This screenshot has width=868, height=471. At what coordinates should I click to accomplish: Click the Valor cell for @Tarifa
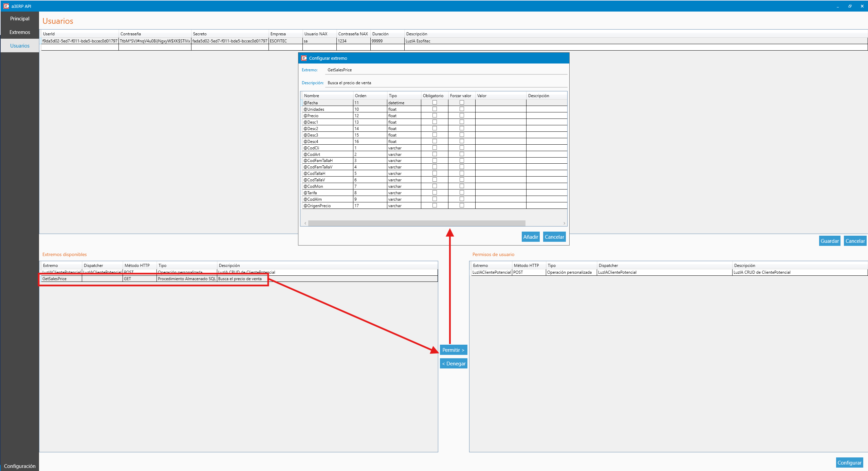(x=501, y=193)
